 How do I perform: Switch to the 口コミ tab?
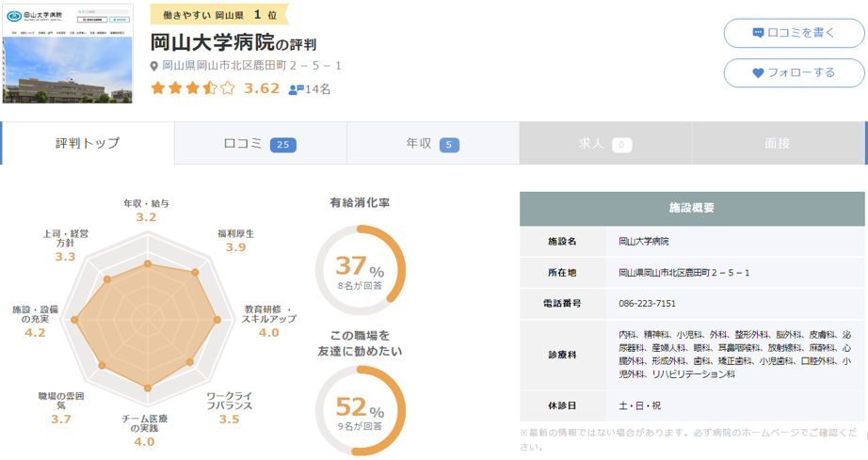coord(260,144)
